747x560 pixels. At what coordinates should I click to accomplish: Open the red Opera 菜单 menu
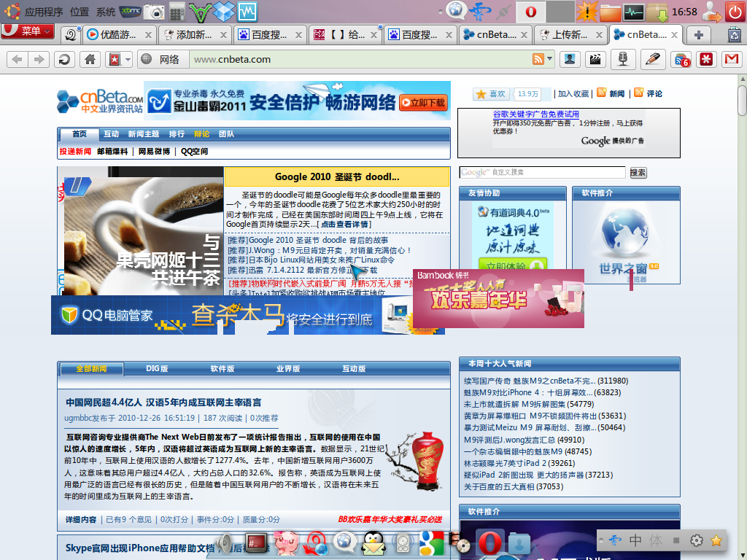click(x=28, y=31)
